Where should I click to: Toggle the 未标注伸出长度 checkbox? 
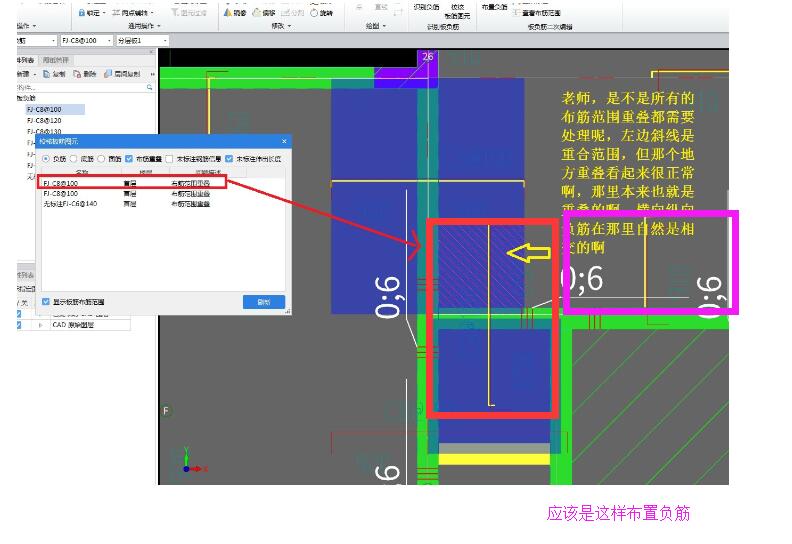(x=229, y=159)
